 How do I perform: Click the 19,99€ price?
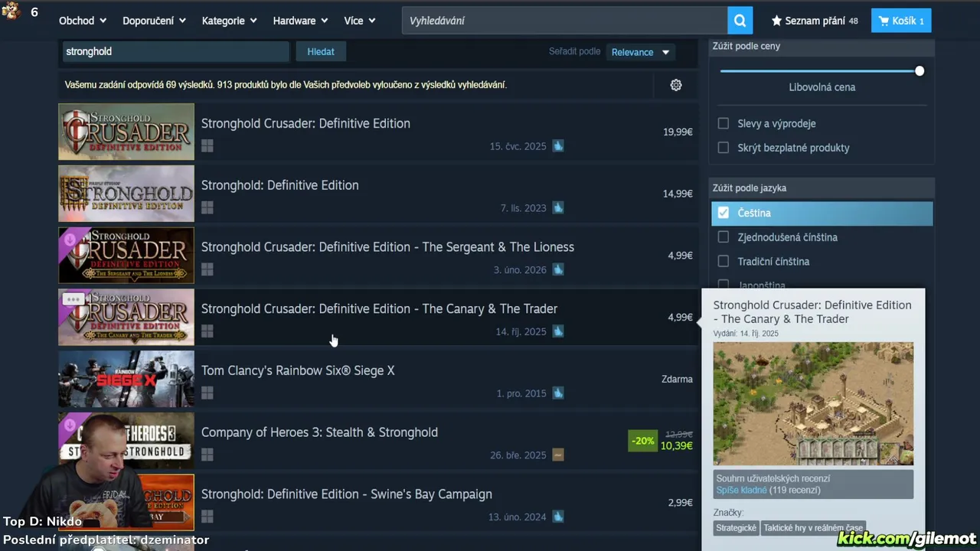[678, 132]
